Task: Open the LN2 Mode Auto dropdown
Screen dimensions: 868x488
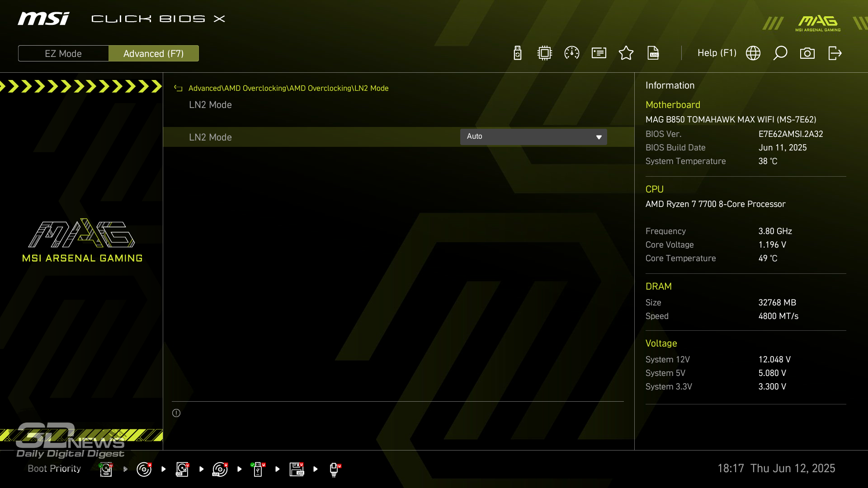Action: [533, 137]
